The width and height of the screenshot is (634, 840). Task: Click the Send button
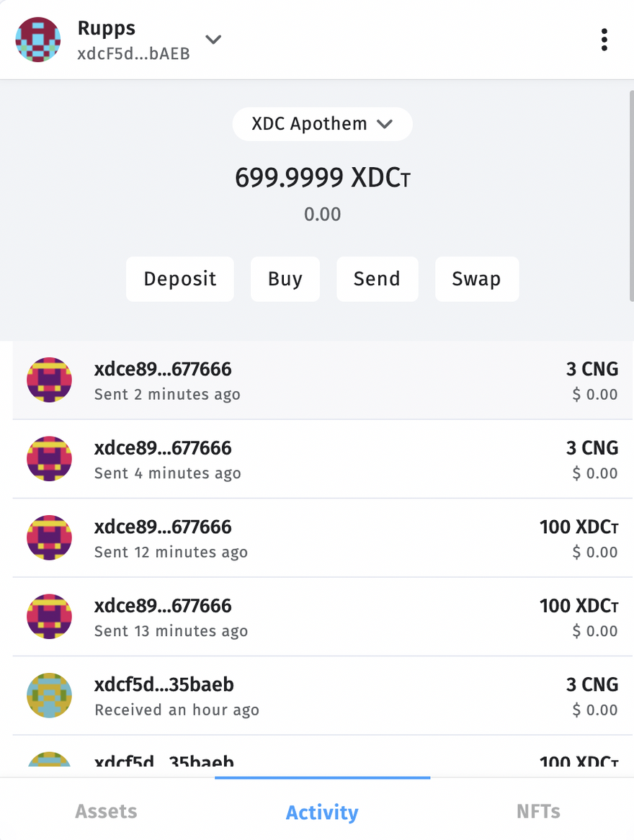pos(377,279)
